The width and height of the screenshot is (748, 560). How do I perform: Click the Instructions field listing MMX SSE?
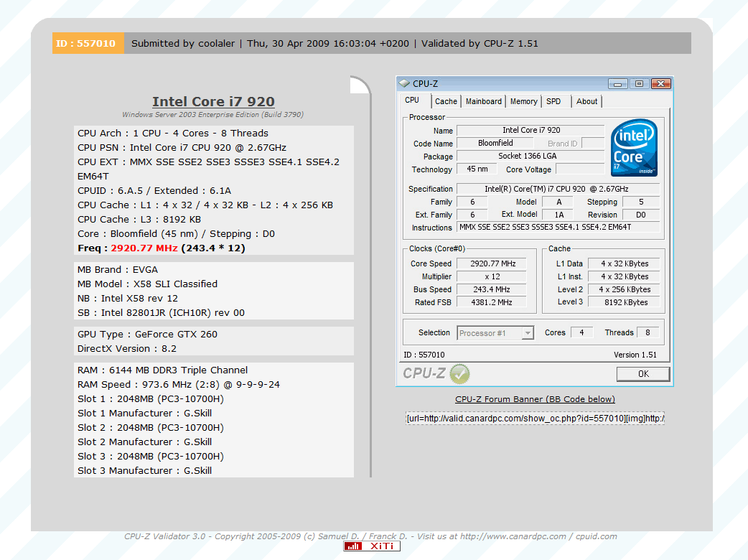pyautogui.click(x=558, y=228)
